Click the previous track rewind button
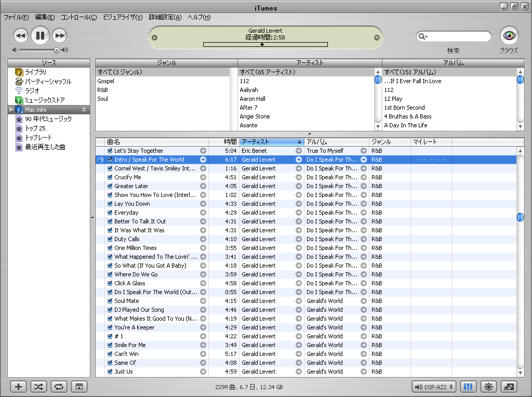The width and height of the screenshot is (532, 397). (21, 36)
